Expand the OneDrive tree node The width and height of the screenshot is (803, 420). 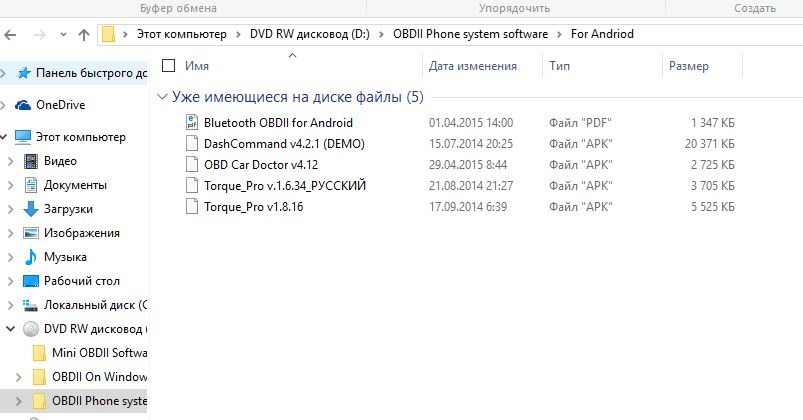(x=6, y=105)
